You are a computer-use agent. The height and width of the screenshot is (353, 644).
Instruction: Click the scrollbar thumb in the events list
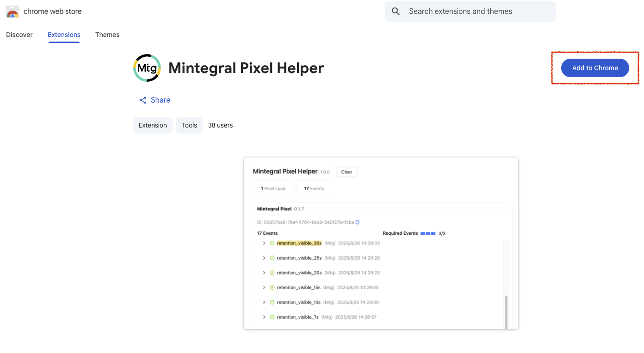[x=506, y=312]
